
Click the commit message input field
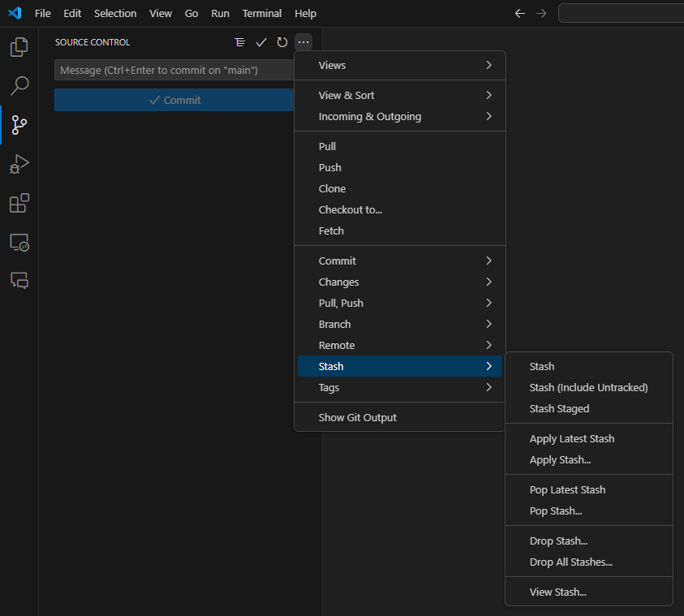174,71
